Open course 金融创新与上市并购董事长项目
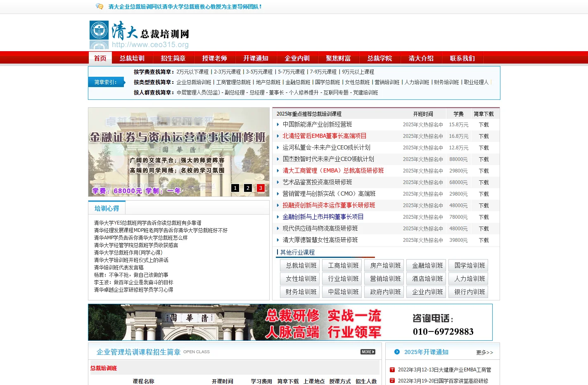Image resolution: width=588 pixels, height=385 pixels. tap(323, 217)
